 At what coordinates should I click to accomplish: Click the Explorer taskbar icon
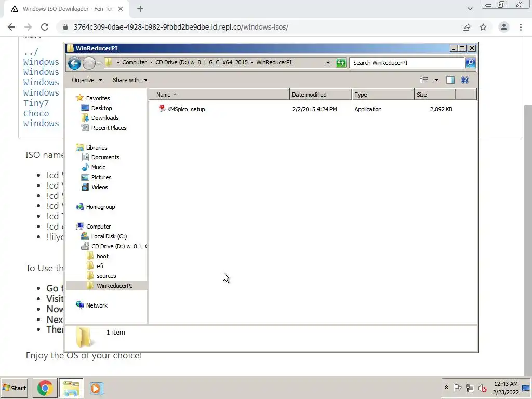pyautogui.click(x=71, y=388)
